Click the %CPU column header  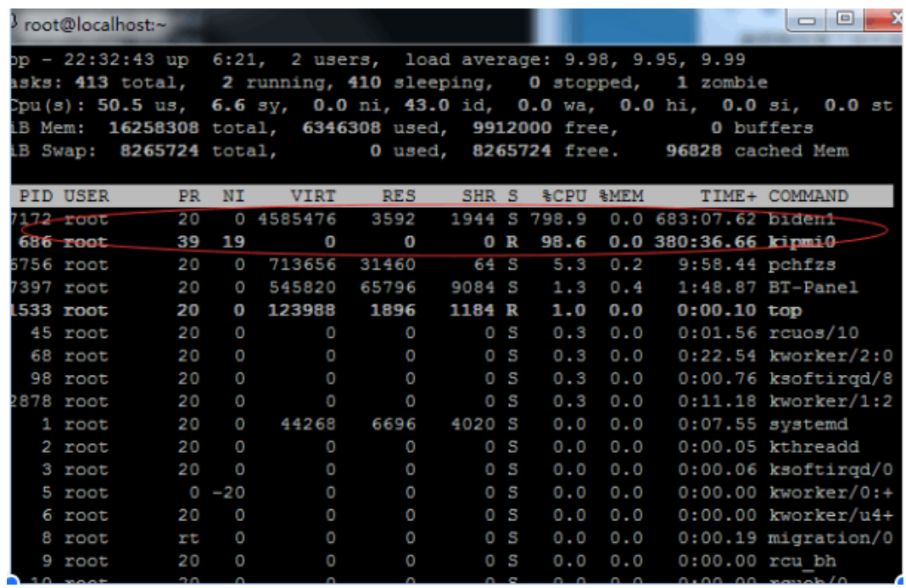pos(566,197)
